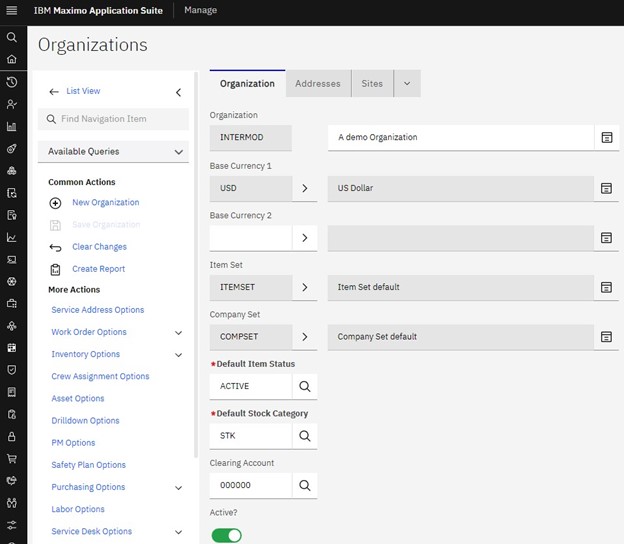Click the Clear Changes action

[99, 247]
